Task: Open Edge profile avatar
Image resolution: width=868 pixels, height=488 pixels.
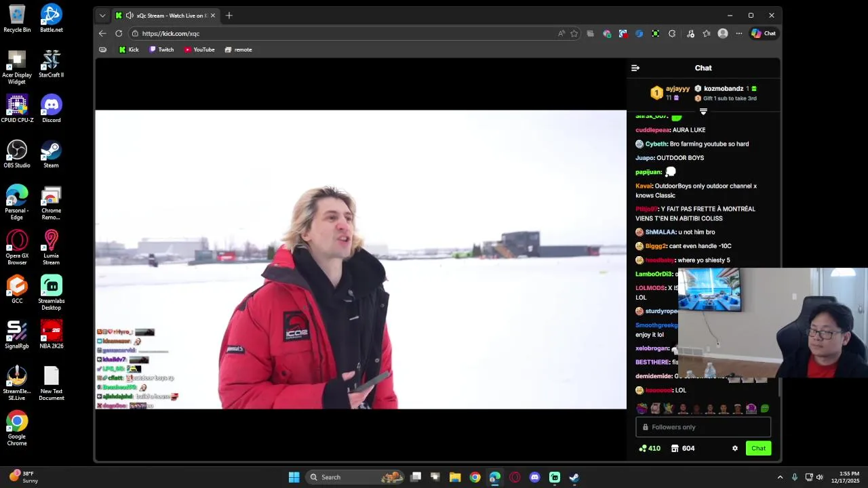Action: [x=723, y=33]
